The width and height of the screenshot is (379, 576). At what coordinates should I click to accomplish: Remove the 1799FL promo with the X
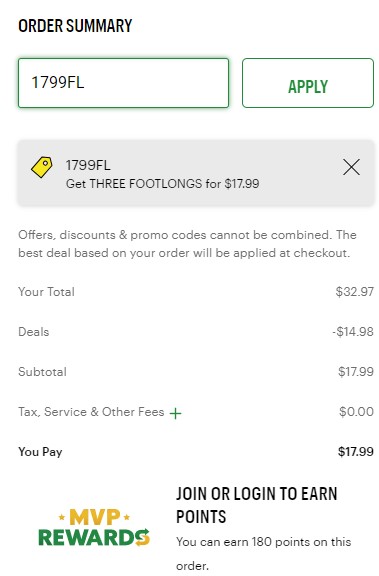click(351, 168)
